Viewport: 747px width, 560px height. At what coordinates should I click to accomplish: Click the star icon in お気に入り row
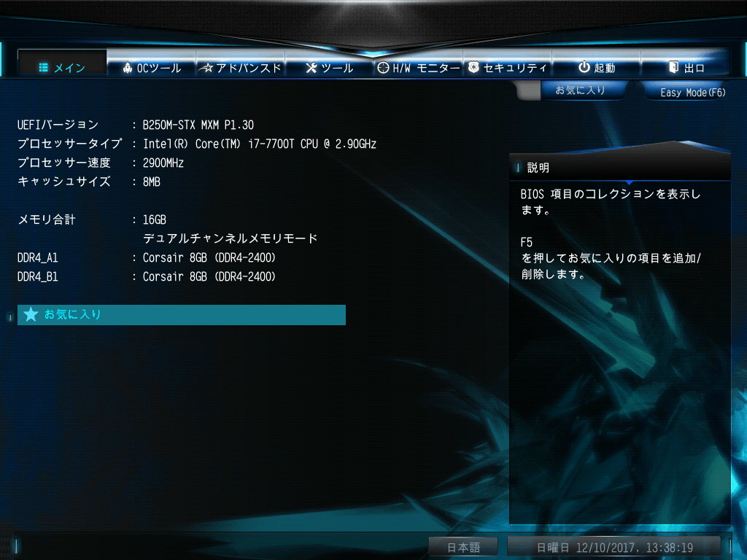click(31, 314)
